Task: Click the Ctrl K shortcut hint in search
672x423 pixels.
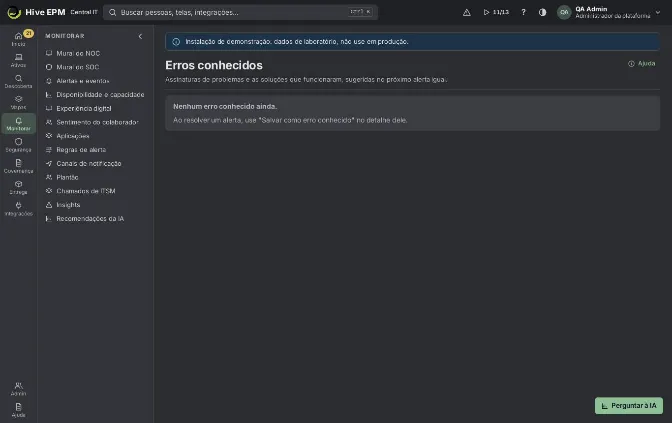Action: tap(360, 12)
